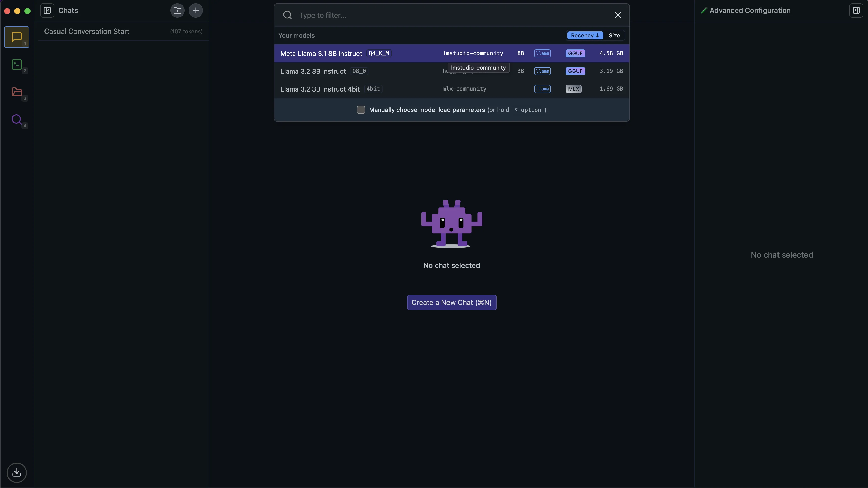868x488 pixels.
Task: Sort the models by Size
Action: click(614, 35)
